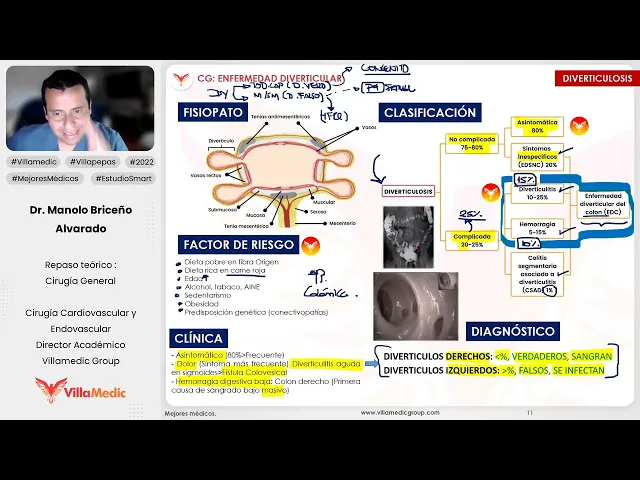Select the CLÍNICA section header
Image resolution: width=640 pixels, height=480 pixels.
pos(198,338)
